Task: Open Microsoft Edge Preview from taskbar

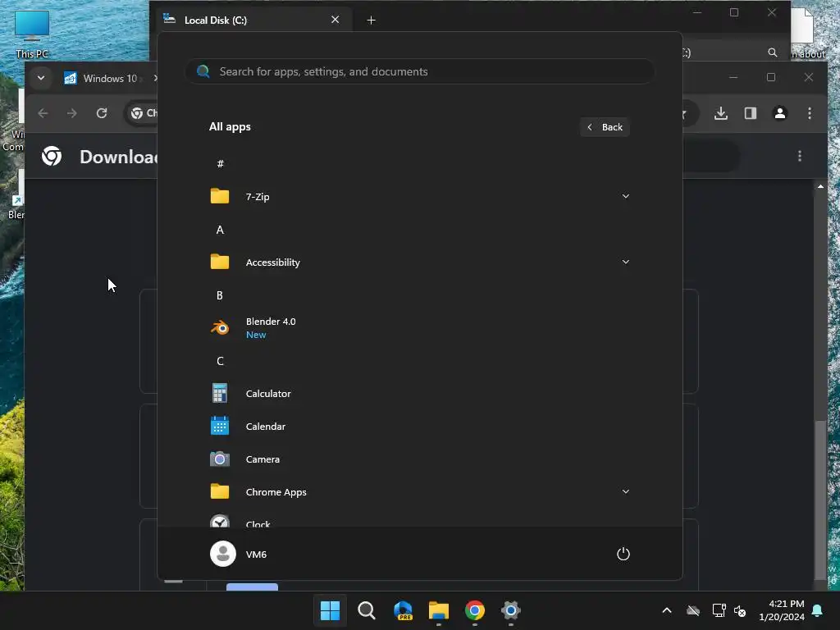Action: click(x=403, y=610)
